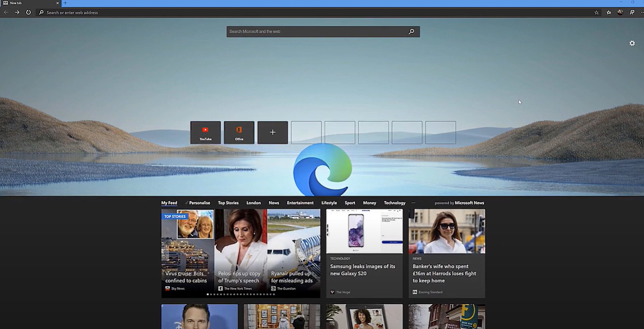Switch to the Technology tab
Screen dimensions: 644x329
[394, 203]
